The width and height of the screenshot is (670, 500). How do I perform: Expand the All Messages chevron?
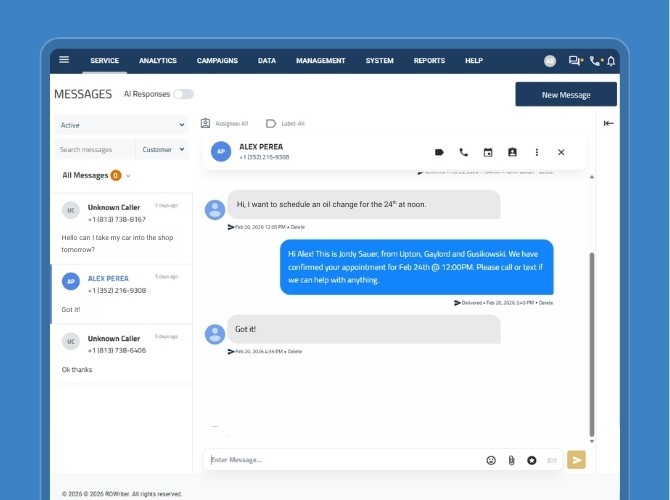coord(128,176)
